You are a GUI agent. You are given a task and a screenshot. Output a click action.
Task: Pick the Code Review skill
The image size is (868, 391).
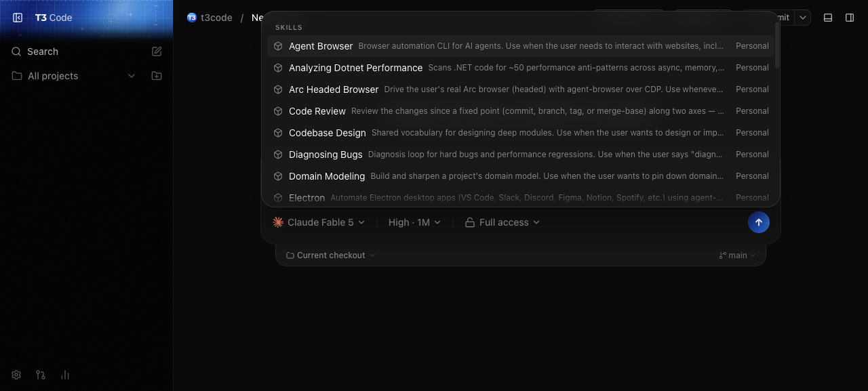520,111
